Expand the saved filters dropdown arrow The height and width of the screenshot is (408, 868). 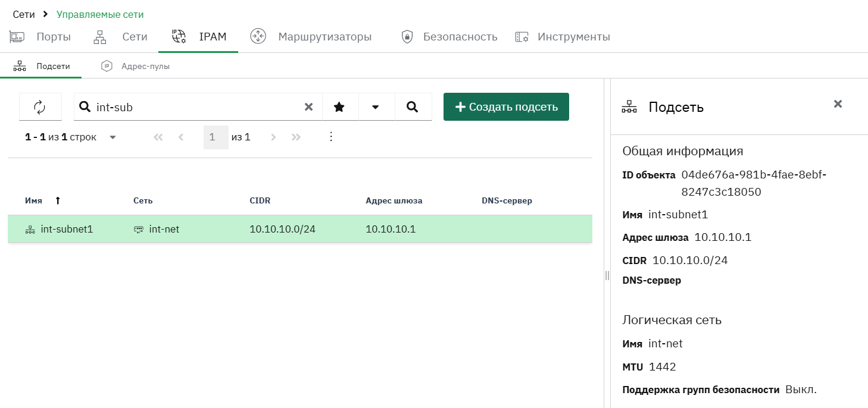click(x=376, y=107)
